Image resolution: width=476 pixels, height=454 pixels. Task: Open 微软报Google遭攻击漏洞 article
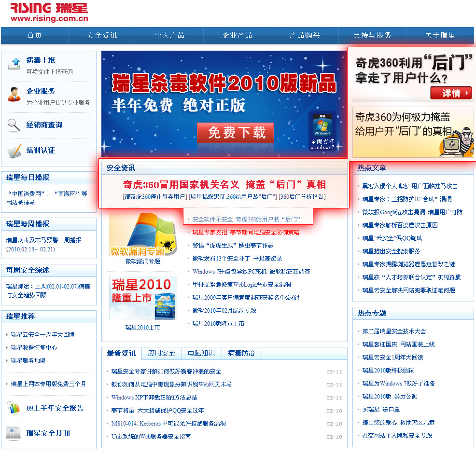[412, 212]
